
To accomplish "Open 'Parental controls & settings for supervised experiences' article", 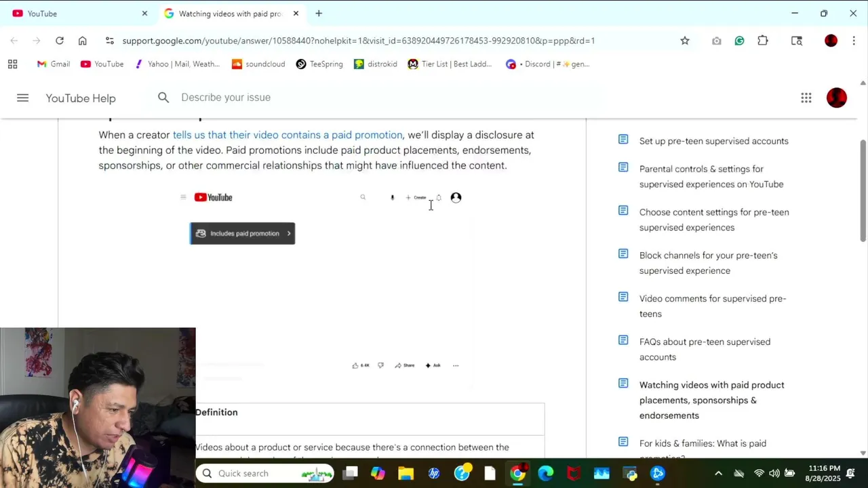I will tap(711, 176).
